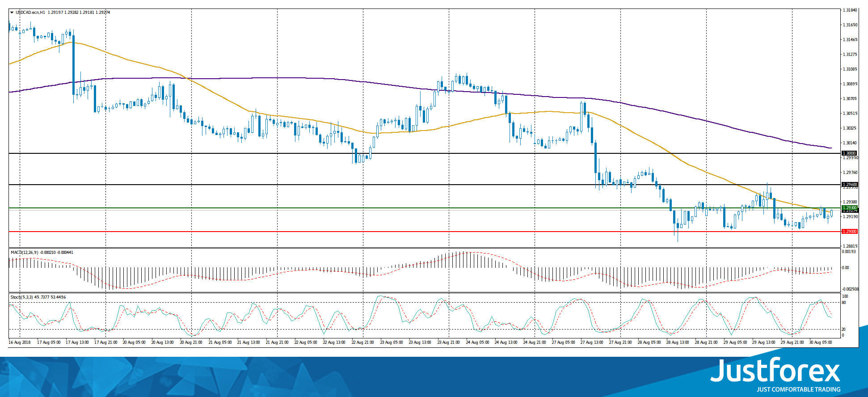Click the 22 Aug 05:00 time label
Screen dimensions: 868x397
pyautogui.click(x=306, y=342)
